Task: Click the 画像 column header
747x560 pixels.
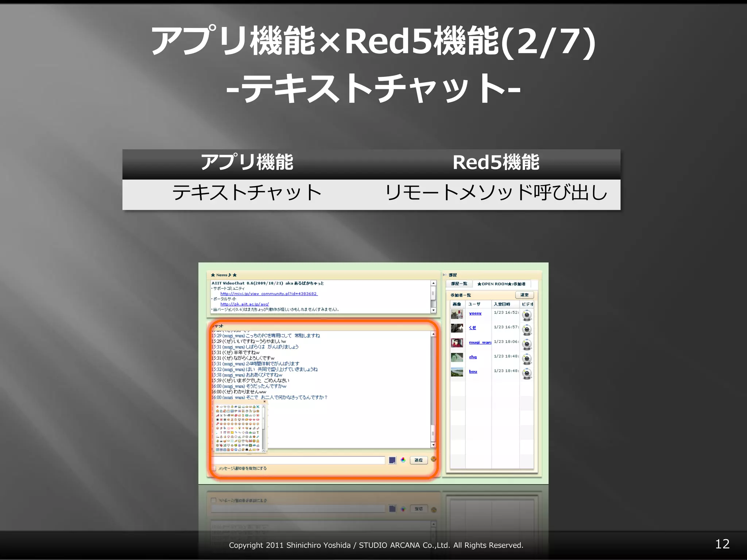Action: tap(458, 304)
